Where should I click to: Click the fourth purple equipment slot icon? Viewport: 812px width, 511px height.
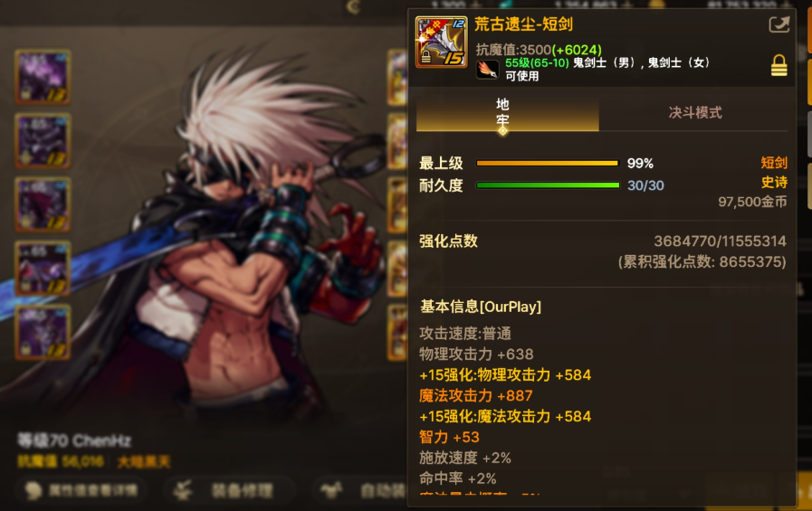[43, 268]
